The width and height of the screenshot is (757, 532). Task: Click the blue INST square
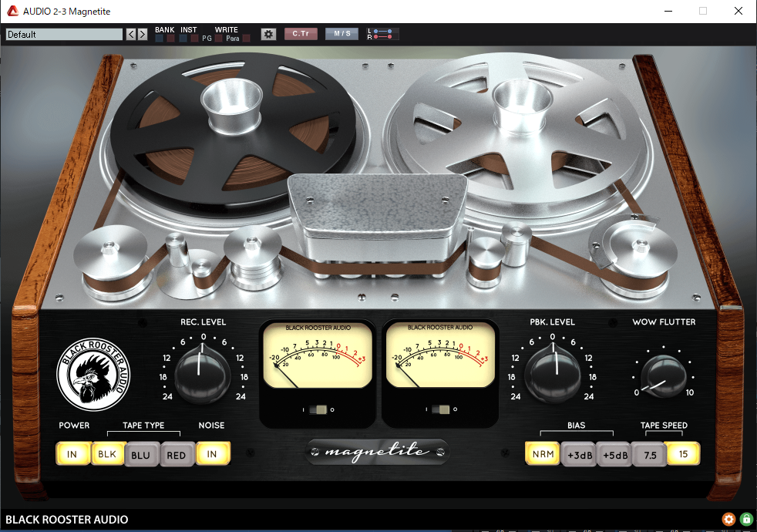[x=183, y=38]
